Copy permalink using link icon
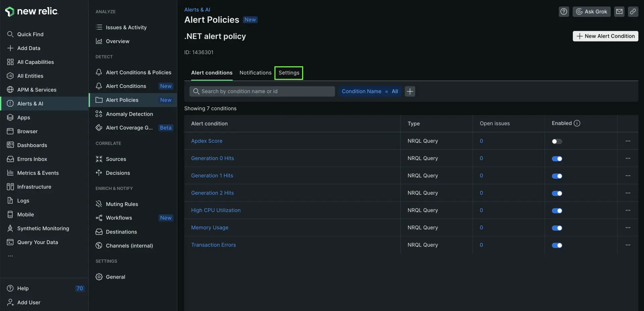The height and width of the screenshot is (311, 644). coord(633,11)
